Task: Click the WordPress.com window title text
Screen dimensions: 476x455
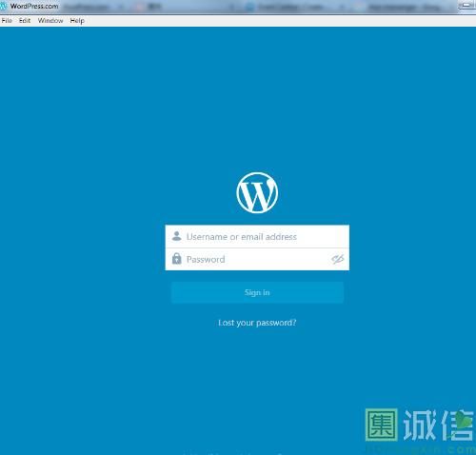Action: point(34,6)
